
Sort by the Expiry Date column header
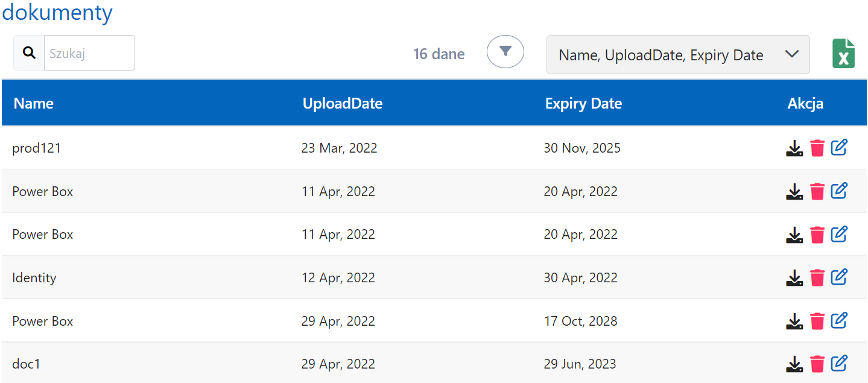pos(583,104)
